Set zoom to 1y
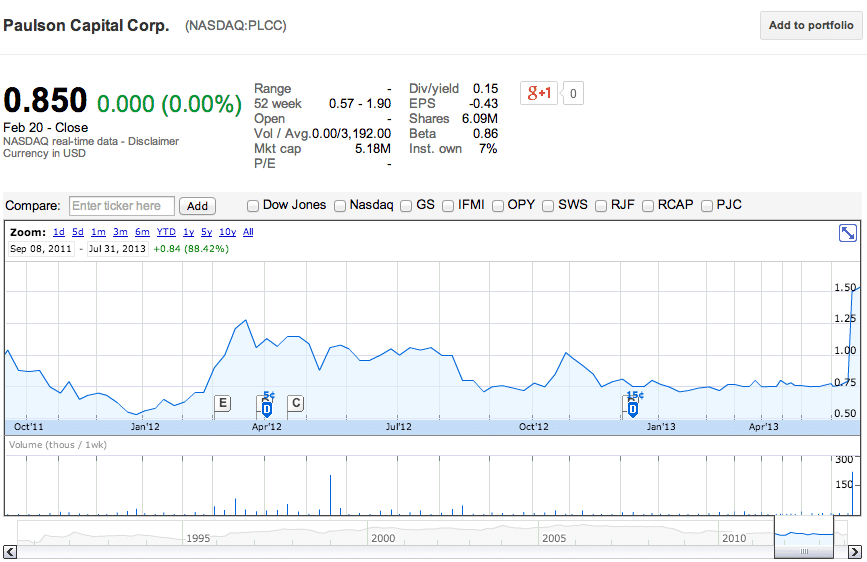The height and width of the screenshot is (562, 867). pos(189,232)
